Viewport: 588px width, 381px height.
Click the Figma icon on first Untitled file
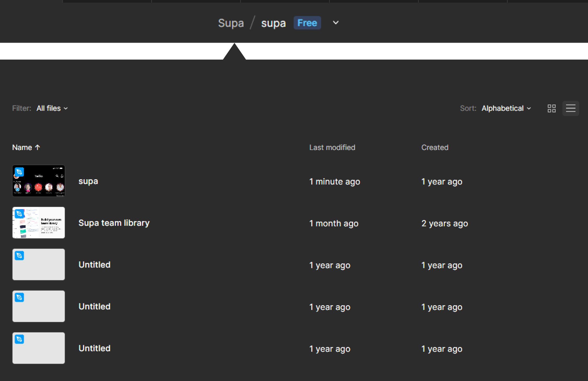19,255
